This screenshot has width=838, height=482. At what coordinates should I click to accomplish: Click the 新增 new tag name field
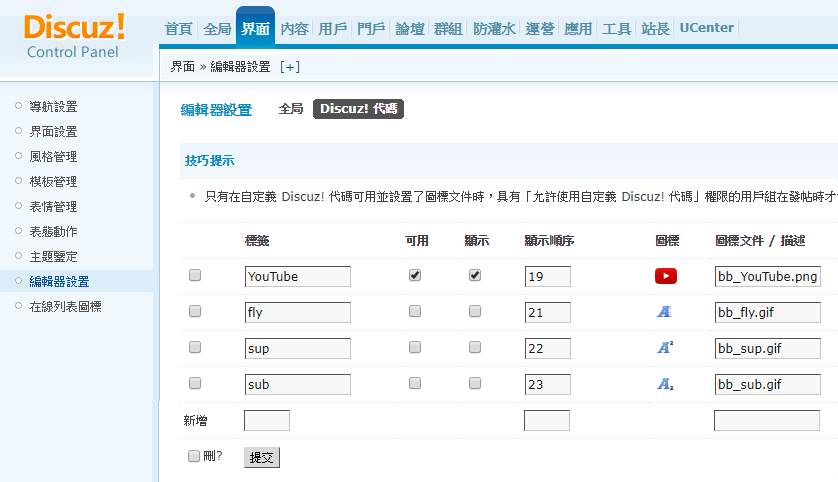click(267, 421)
